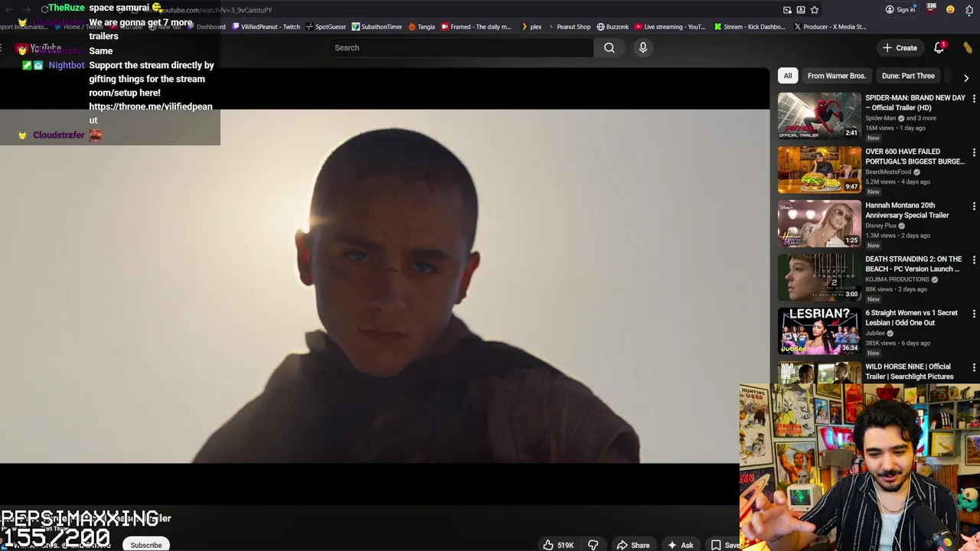Screen dimensions: 980x551
Task: Open BeardMeatsFood channel link
Action: [888, 172]
